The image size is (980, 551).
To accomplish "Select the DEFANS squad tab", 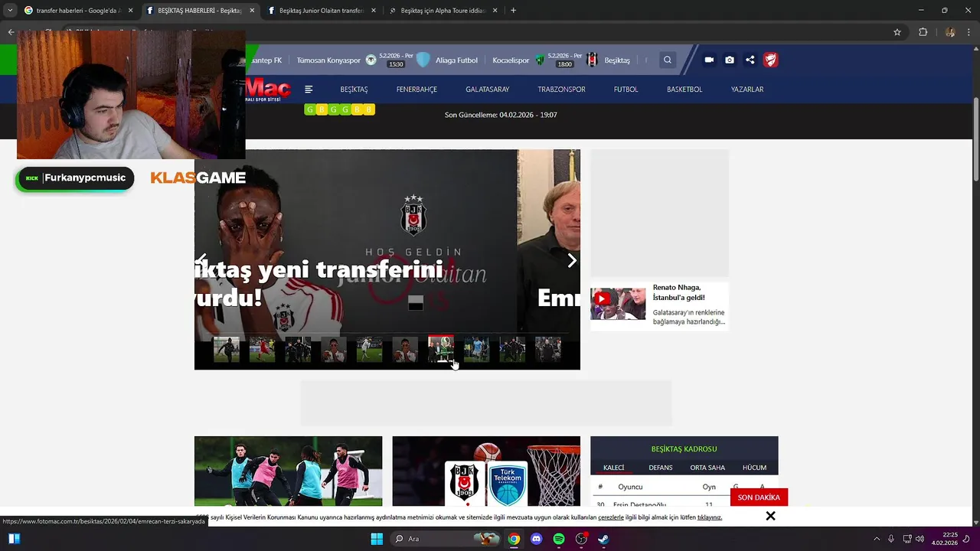I will click(x=661, y=468).
